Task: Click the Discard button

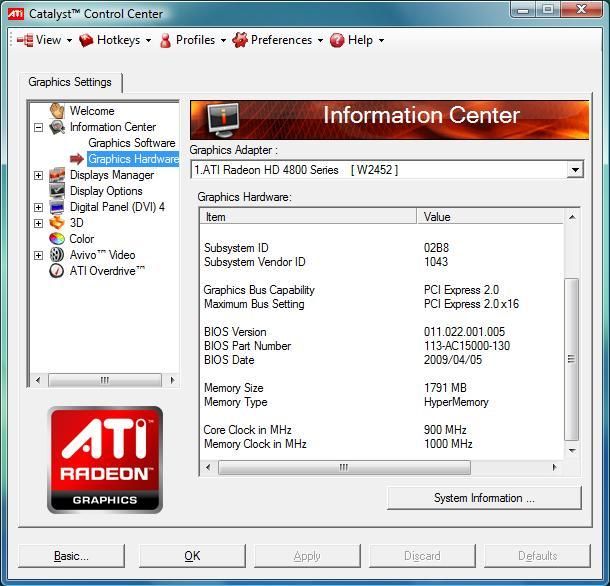Action: coord(422,556)
